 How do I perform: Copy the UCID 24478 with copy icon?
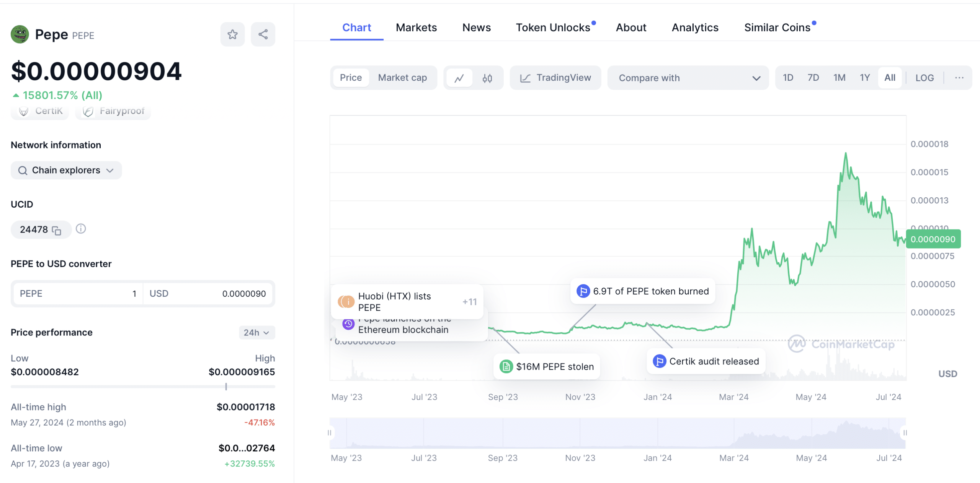(57, 230)
